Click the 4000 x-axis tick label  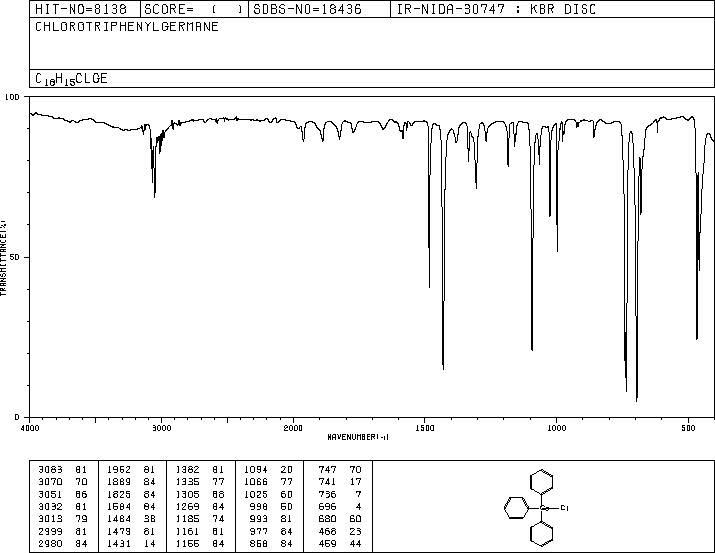[x=30, y=428]
